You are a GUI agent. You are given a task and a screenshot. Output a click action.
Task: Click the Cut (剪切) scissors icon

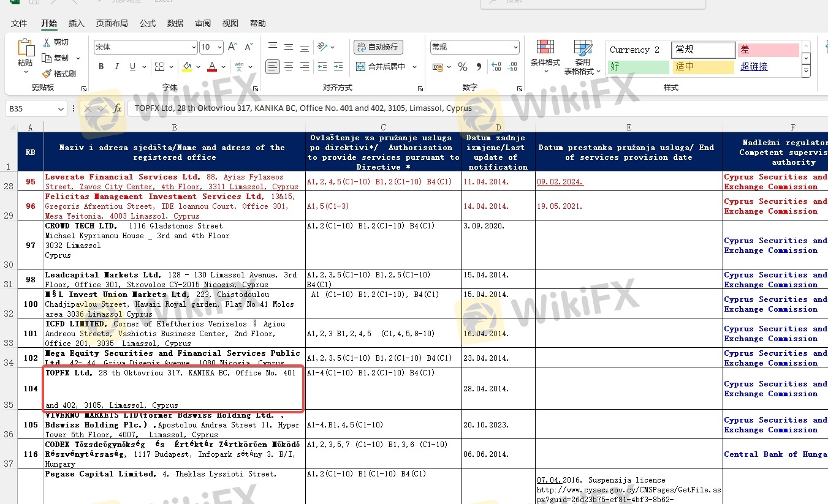point(47,42)
